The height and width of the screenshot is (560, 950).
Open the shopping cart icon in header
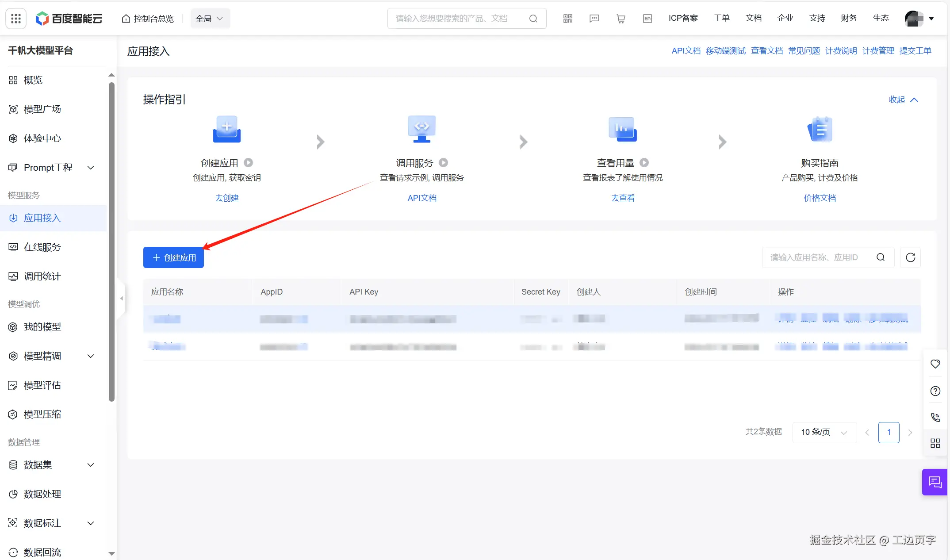621,19
